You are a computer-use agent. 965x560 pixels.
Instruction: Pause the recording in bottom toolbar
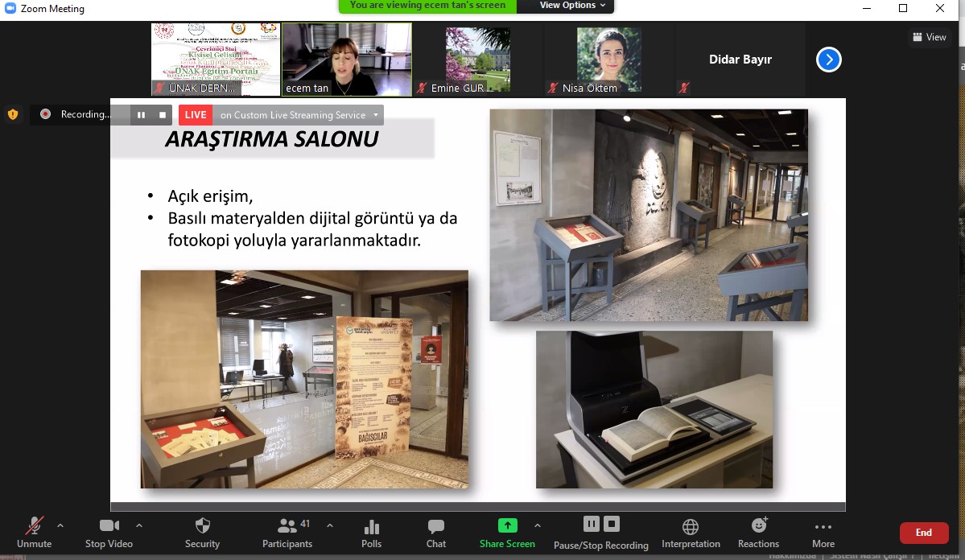[592, 525]
